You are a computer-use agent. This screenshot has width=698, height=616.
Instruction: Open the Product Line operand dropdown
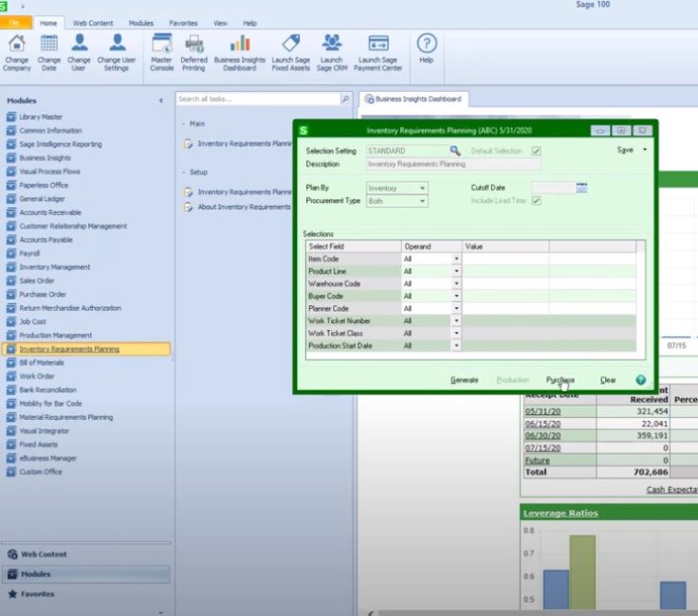coord(456,271)
